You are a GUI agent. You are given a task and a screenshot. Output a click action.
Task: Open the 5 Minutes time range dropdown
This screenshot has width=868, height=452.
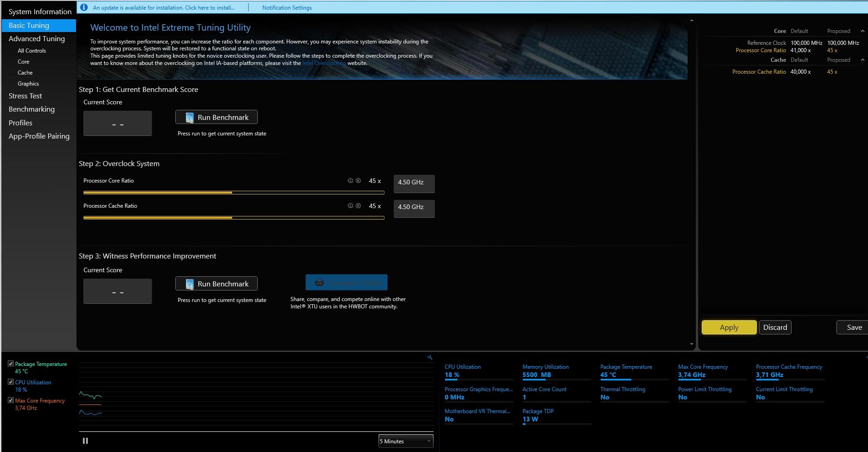406,441
